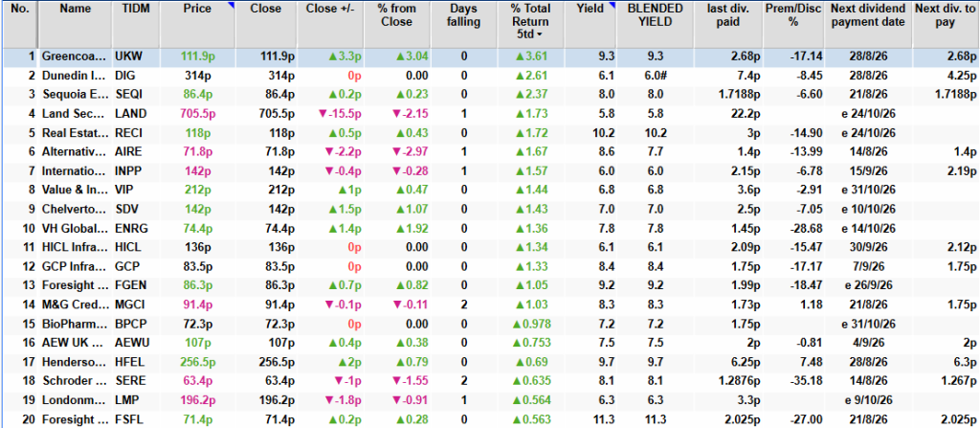Click the INPP ticker cell
Image resolution: width=980 pixels, height=428 pixels.
coord(128,170)
